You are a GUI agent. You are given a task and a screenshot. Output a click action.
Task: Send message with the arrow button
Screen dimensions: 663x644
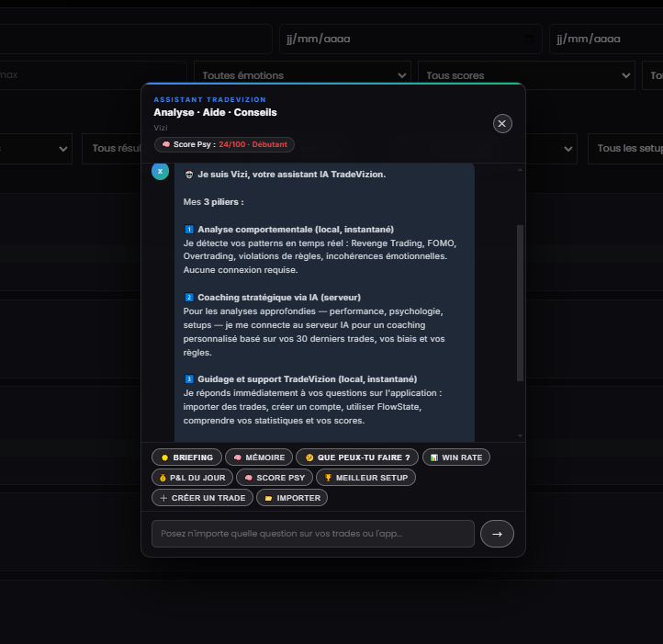tap(498, 534)
